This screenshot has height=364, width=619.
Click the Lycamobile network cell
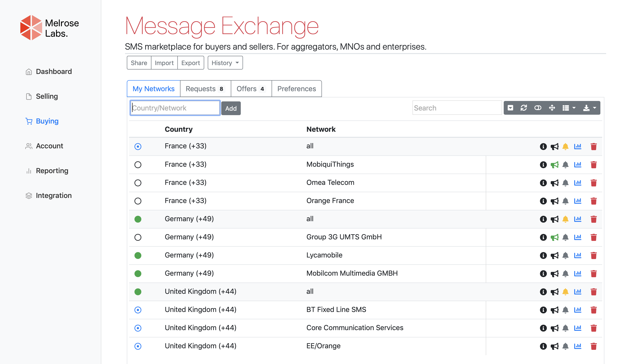pos(324,255)
